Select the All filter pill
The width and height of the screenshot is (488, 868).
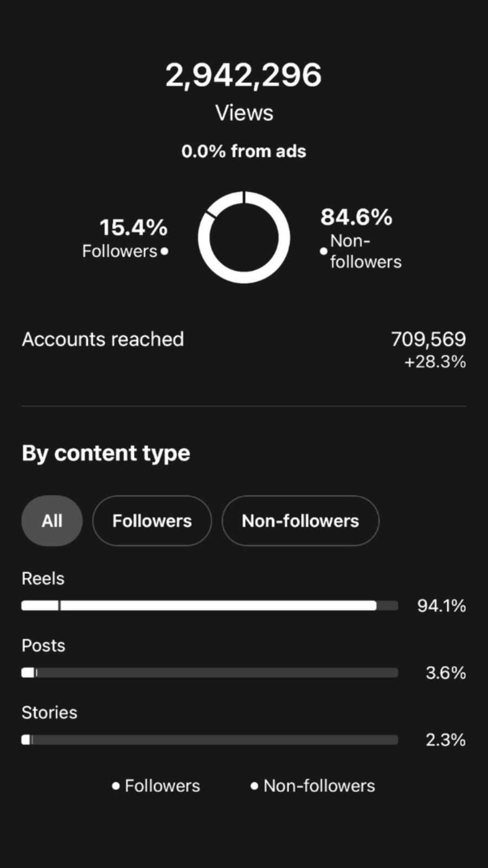click(x=52, y=521)
